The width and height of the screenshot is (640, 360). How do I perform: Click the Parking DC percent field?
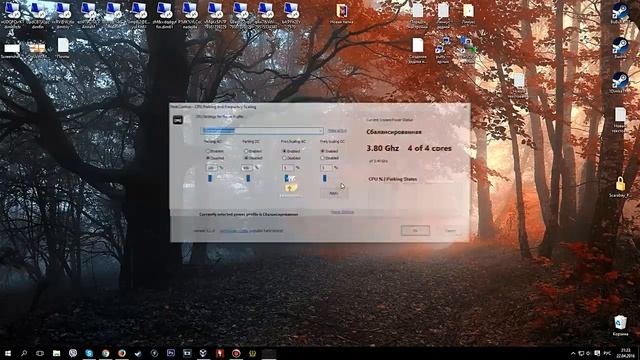point(247,168)
